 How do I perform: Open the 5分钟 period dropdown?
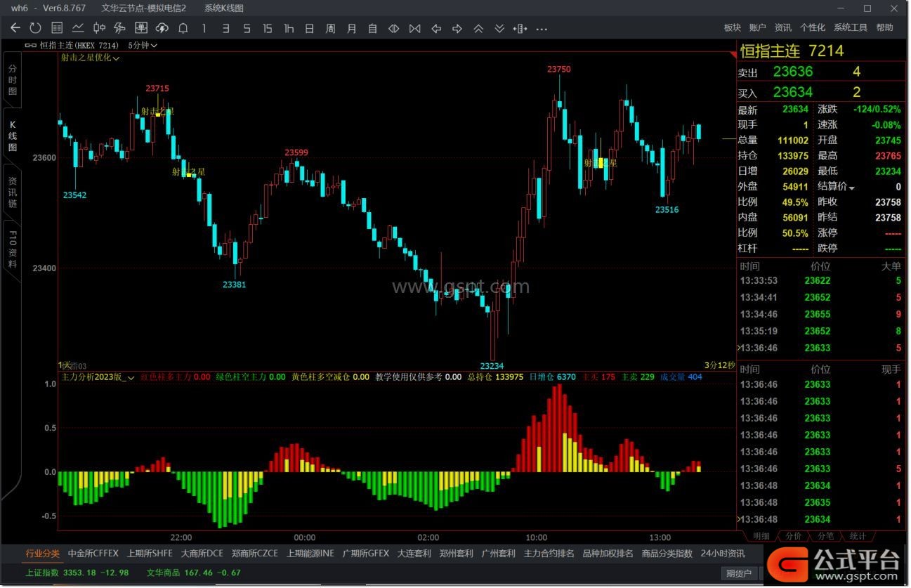click(143, 45)
